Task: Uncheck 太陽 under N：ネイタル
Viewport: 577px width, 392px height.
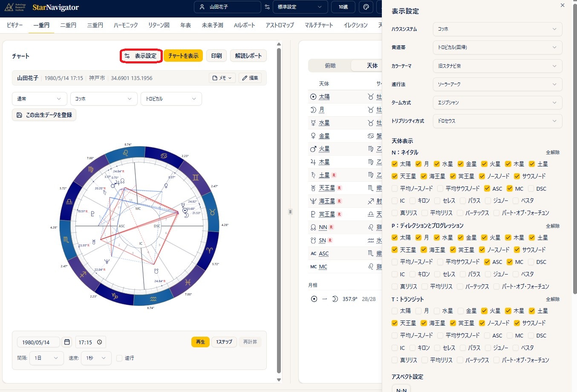Action: (395, 164)
